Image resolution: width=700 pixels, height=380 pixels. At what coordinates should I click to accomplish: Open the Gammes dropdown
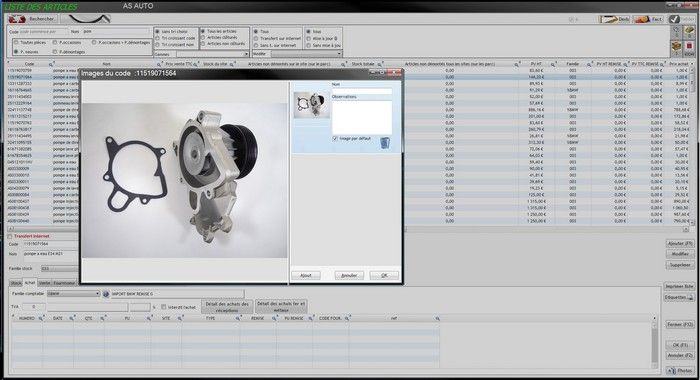point(212,54)
